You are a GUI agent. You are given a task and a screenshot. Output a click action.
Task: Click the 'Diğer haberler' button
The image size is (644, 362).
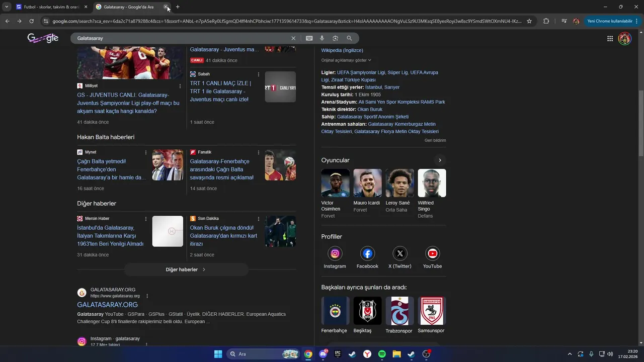(186, 269)
